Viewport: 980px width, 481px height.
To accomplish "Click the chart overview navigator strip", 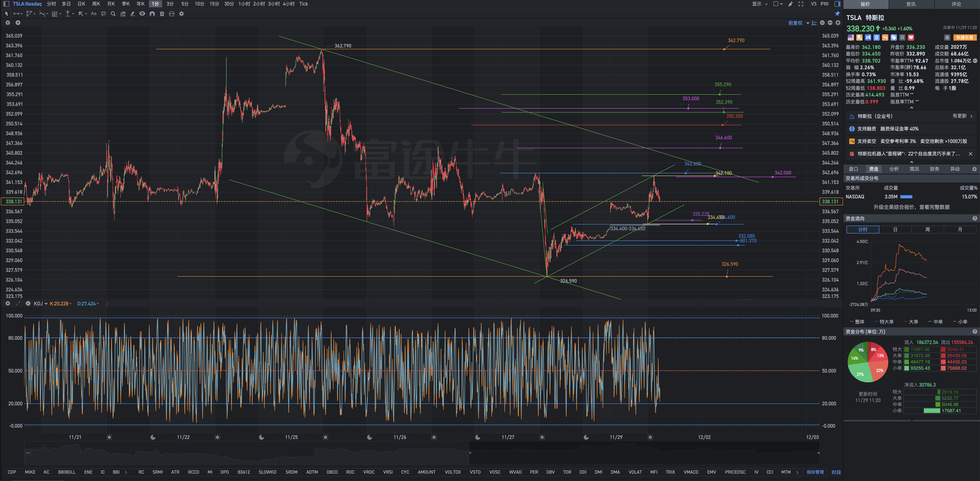I will (x=422, y=453).
